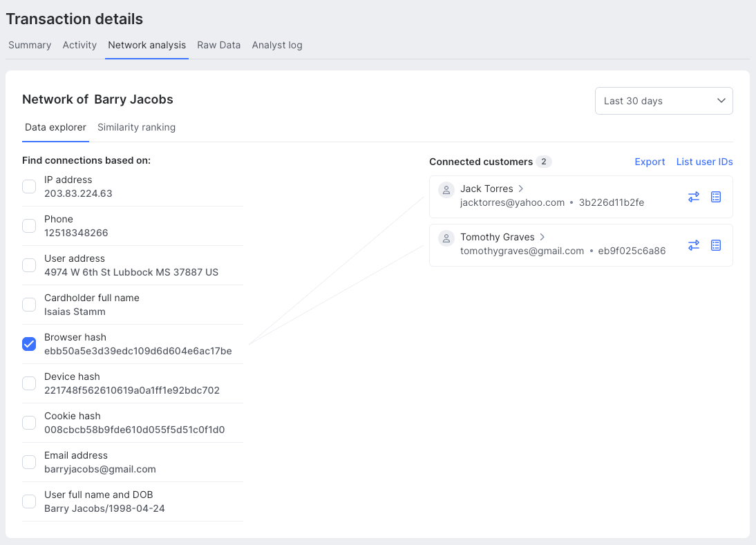Uncheck the Browser hash checkbox

29,344
